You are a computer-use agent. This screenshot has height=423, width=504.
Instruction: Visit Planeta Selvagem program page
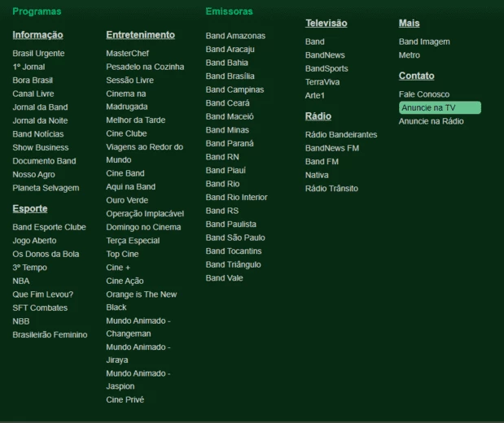tap(46, 188)
